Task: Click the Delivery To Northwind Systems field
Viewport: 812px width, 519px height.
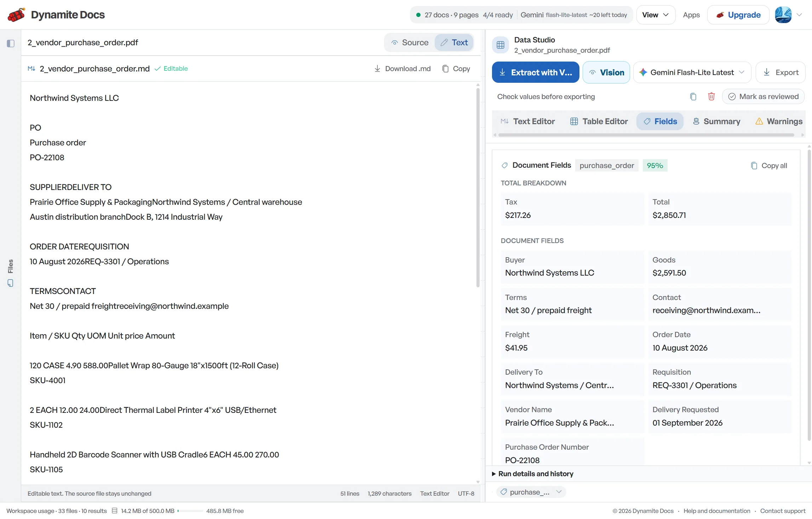Action: click(572, 379)
